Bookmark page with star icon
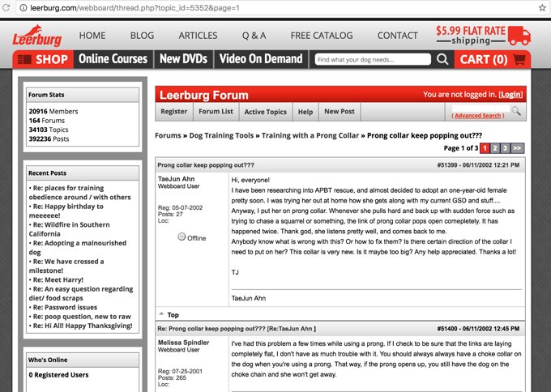The width and height of the screenshot is (551, 392). pos(542,8)
